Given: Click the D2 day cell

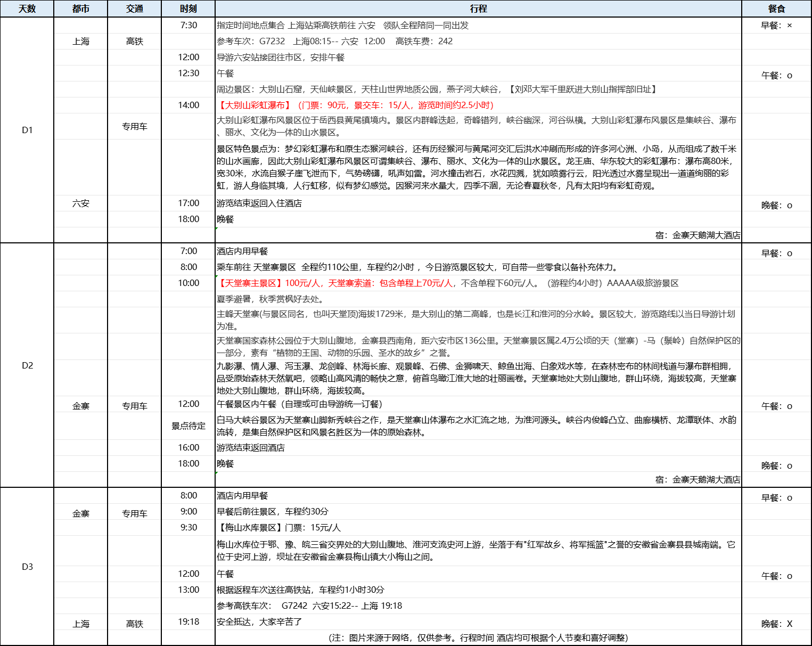Looking at the screenshot, I should (27, 366).
